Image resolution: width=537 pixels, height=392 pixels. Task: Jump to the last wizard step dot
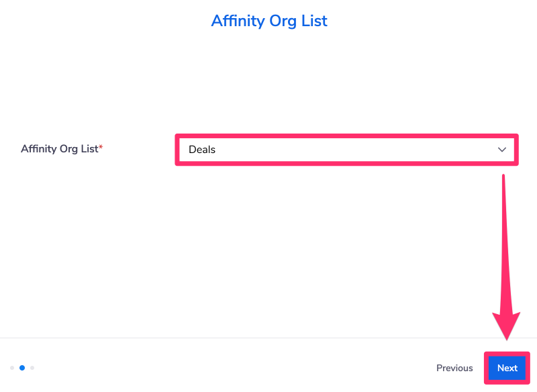pos(32,368)
